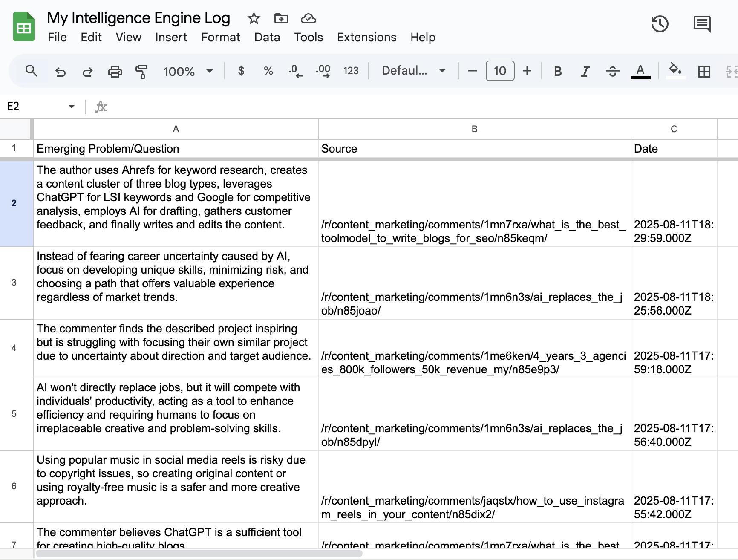Undo the last action
This screenshot has width=738, height=560.
tap(60, 71)
